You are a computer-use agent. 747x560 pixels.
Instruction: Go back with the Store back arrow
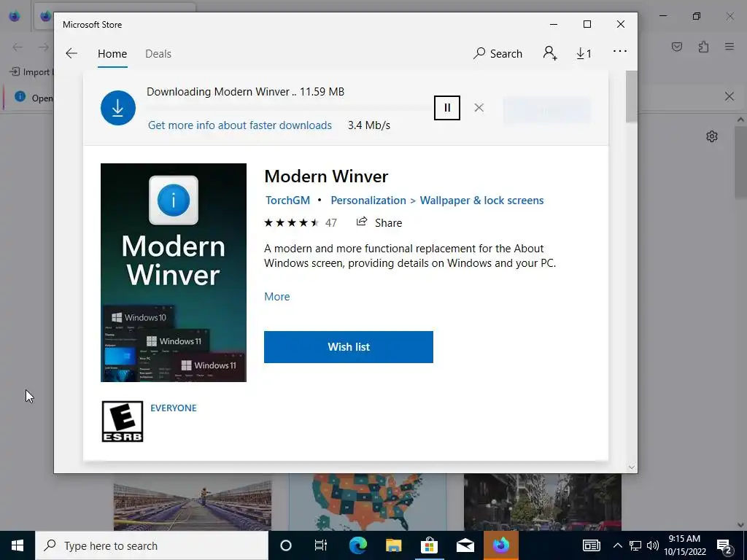coord(71,53)
